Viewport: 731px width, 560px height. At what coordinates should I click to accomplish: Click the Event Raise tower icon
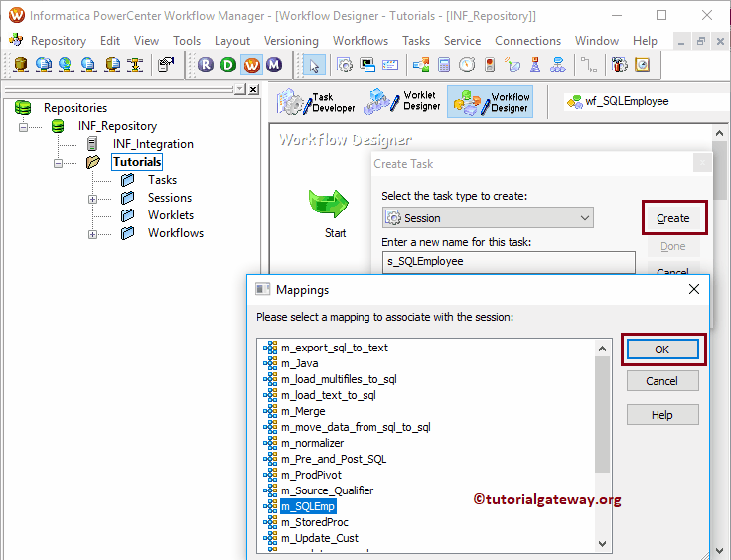pos(535,65)
